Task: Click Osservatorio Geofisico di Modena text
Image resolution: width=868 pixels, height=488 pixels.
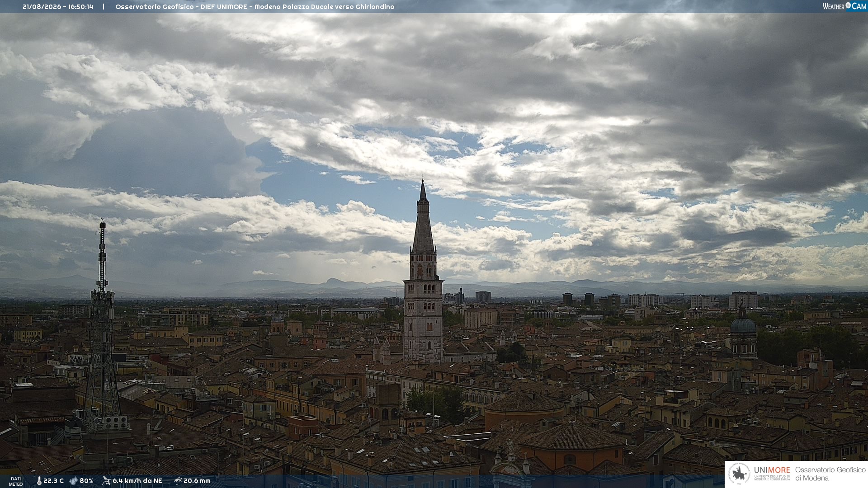Action: [x=830, y=474]
